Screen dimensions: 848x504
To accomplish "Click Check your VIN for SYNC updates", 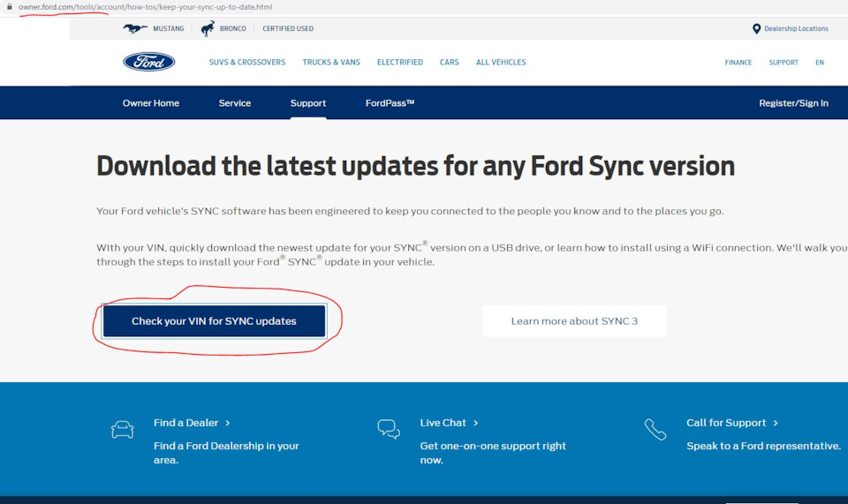I will pos(214,321).
